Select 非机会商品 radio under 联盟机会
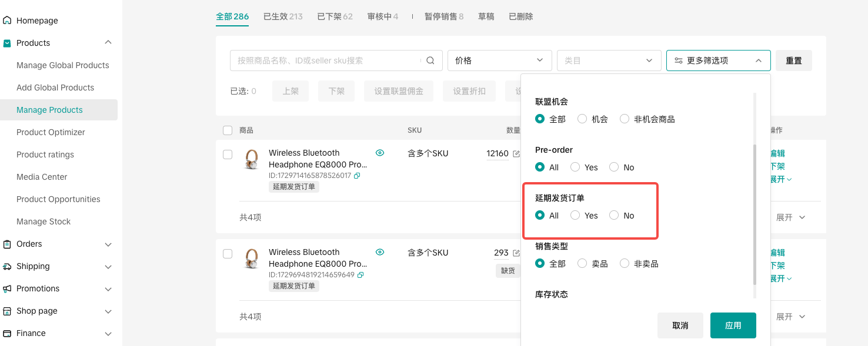The image size is (868, 346). [625, 119]
